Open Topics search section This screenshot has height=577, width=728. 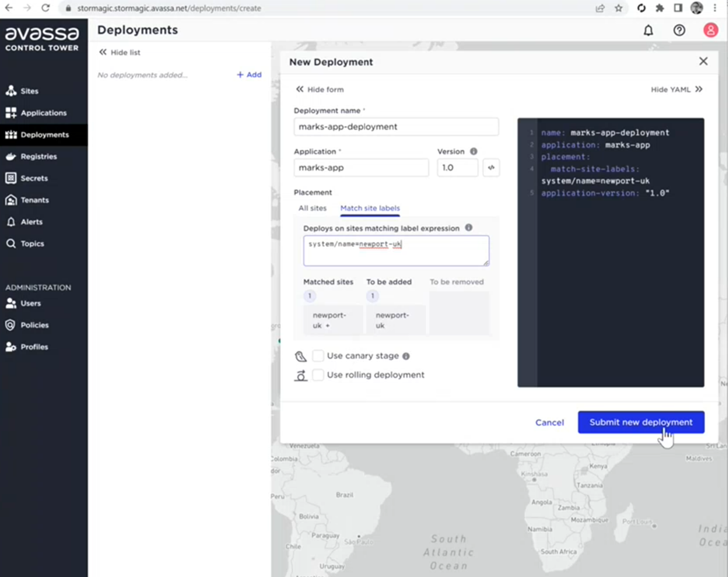pyautogui.click(x=25, y=244)
